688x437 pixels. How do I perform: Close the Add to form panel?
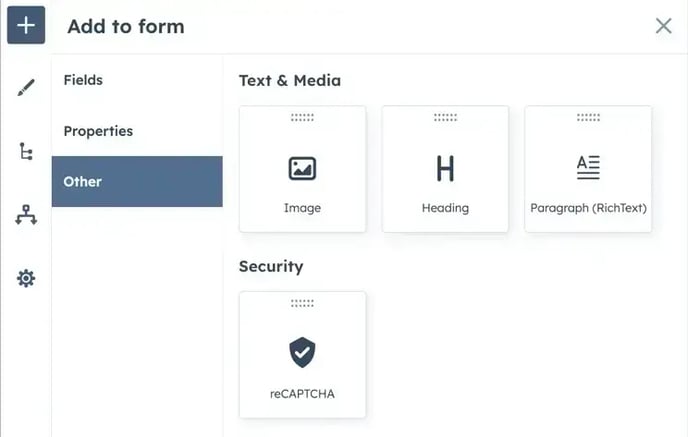tap(663, 25)
